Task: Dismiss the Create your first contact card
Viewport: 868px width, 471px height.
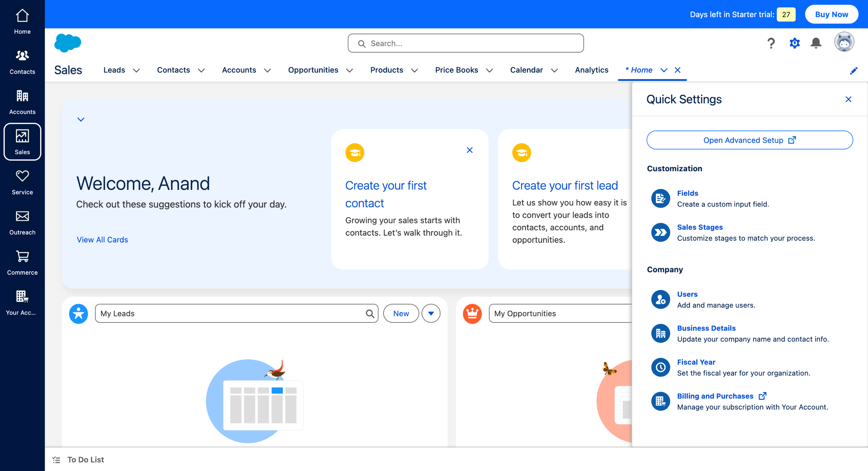Action: pos(470,150)
